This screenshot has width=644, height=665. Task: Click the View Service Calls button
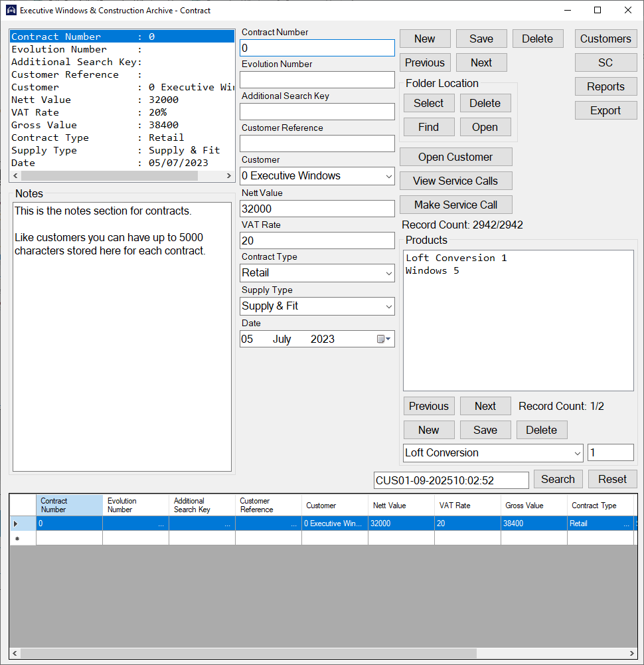(x=455, y=181)
